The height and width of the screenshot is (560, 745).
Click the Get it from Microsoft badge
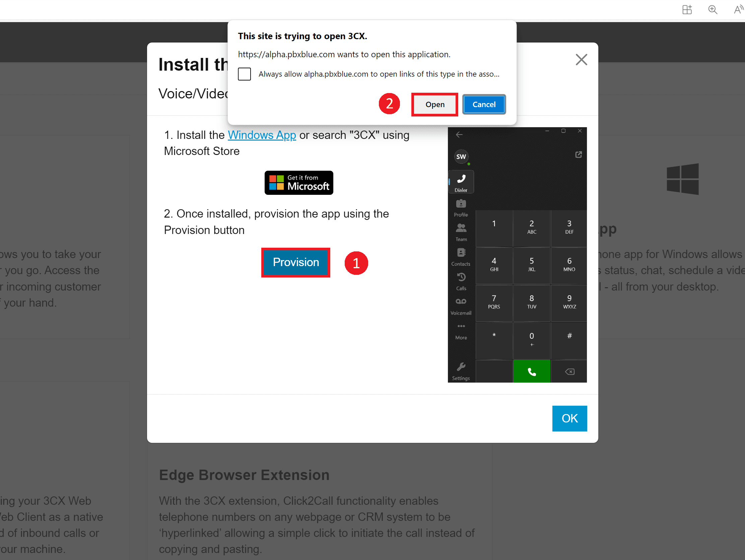coord(298,182)
